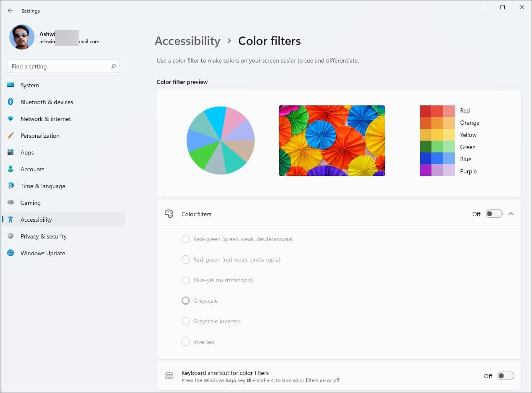Click the user profile picture

[x=22, y=37]
